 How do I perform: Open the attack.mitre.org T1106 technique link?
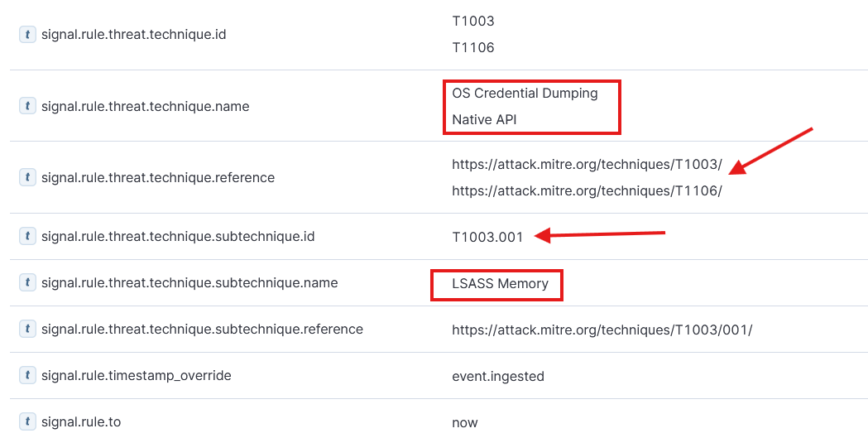click(587, 191)
